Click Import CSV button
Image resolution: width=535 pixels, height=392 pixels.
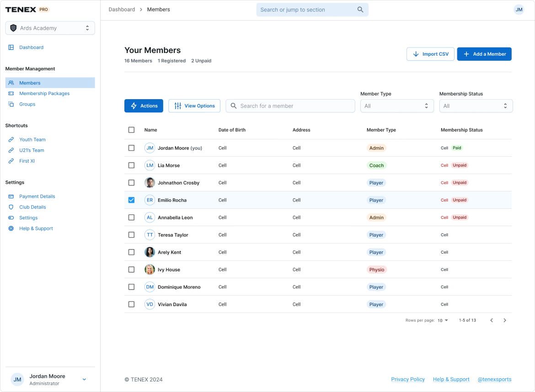(x=430, y=54)
